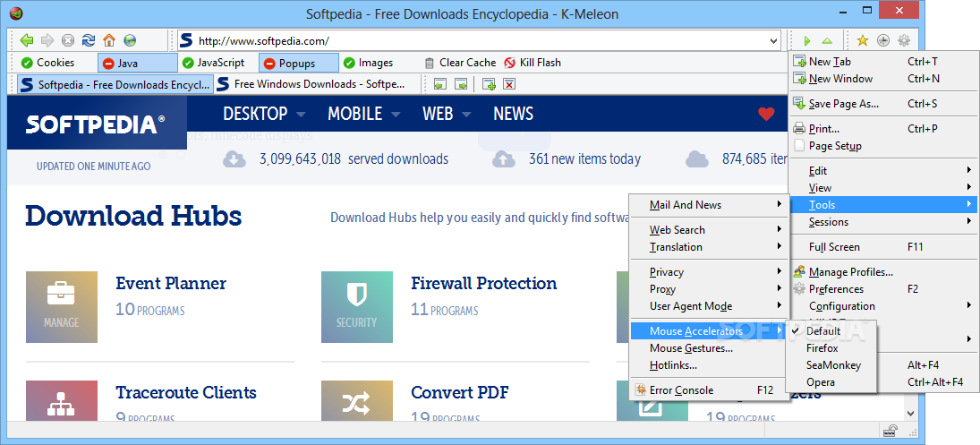
Task: Click the red heart icon on Softpedia header
Action: click(x=766, y=114)
